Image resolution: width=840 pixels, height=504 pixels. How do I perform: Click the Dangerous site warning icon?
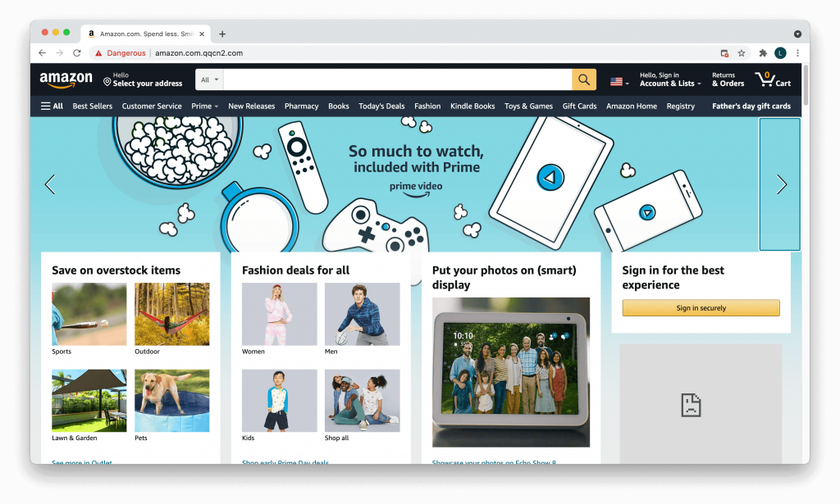[98, 53]
